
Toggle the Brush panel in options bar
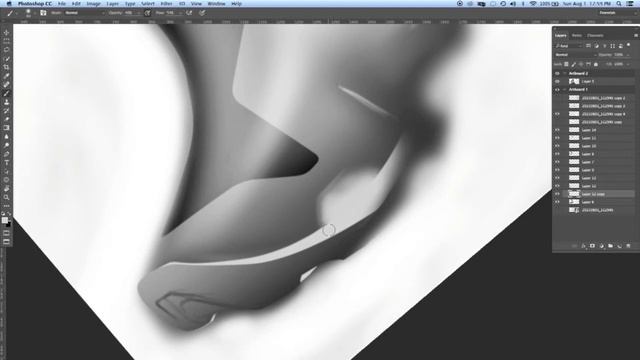[43, 13]
